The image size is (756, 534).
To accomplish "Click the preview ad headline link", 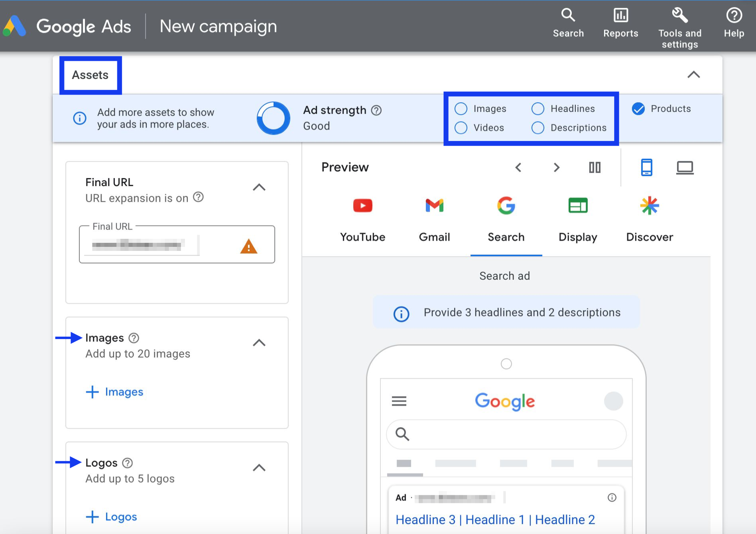I will coord(495,520).
